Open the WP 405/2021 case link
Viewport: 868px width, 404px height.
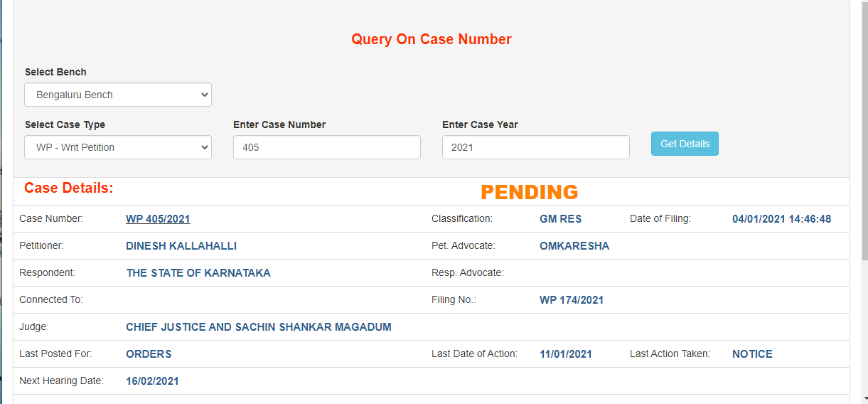pyautogui.click(x=158, y=219)
